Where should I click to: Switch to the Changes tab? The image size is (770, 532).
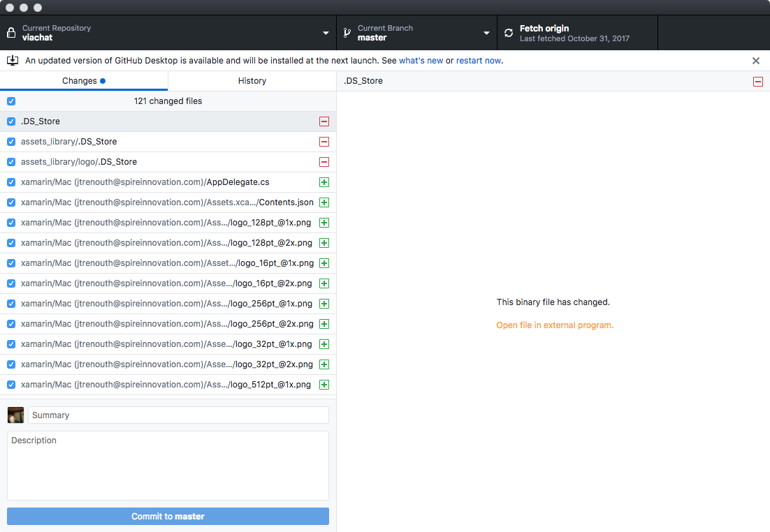tap(84, 81)
